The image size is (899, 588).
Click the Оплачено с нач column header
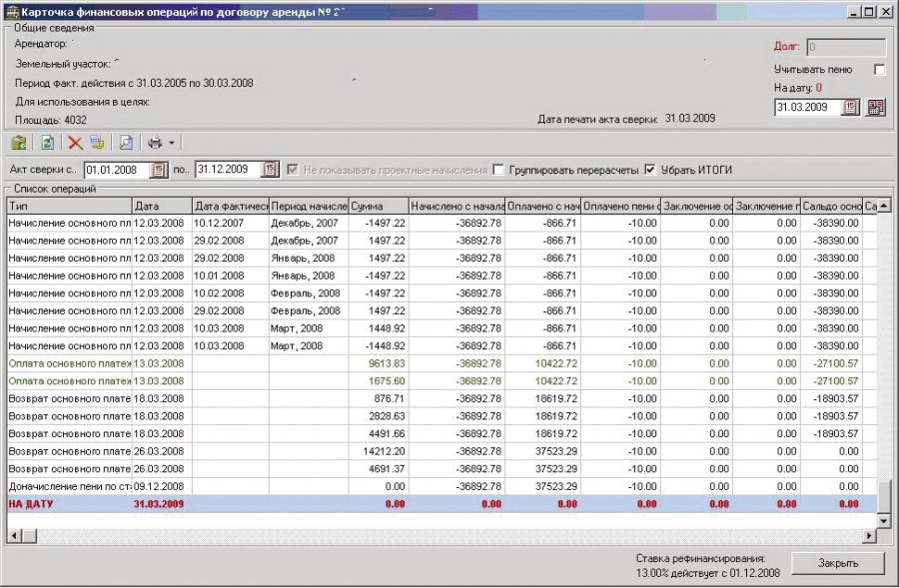543,206
